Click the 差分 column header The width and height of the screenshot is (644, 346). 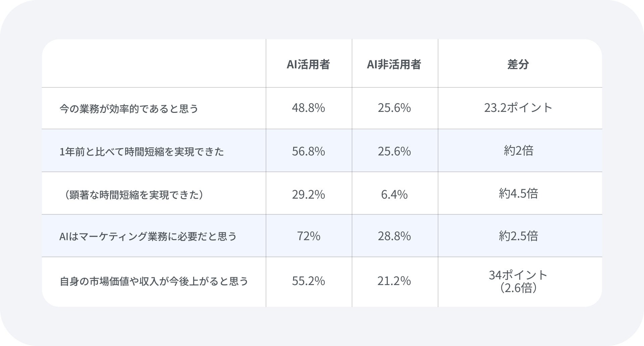[518, 64]
